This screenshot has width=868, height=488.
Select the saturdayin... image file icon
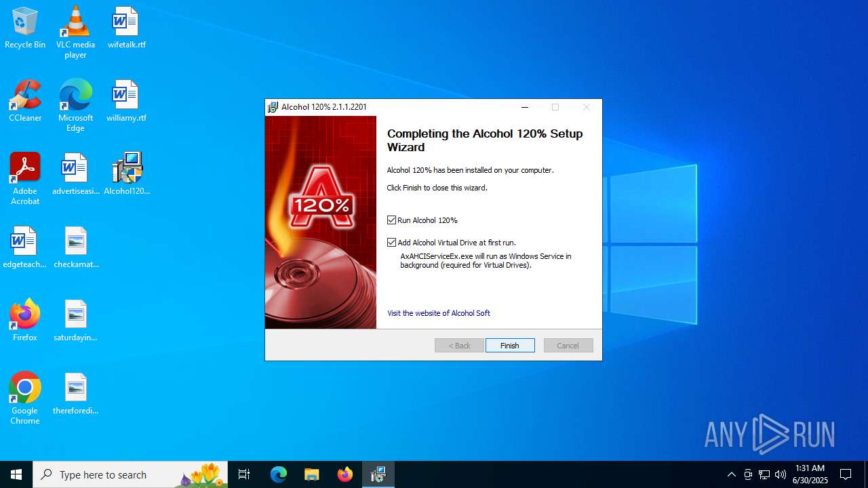(x=75, y=321)
